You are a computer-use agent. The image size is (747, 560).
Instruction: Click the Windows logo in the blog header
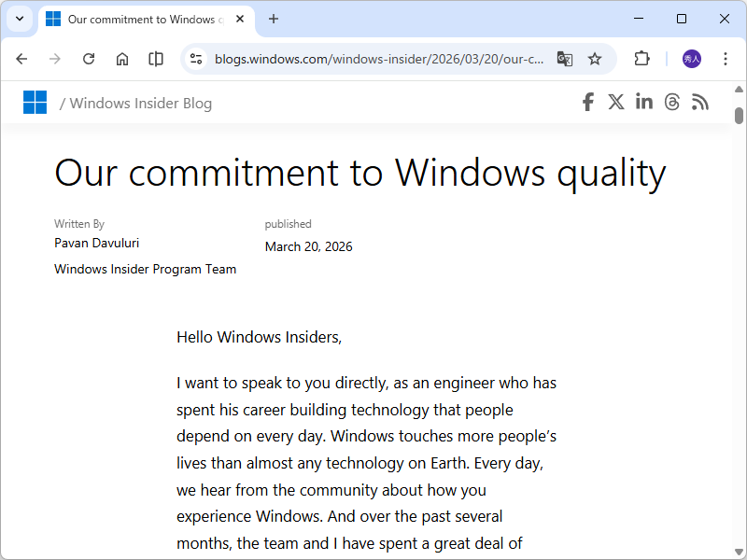click(35, 102)
